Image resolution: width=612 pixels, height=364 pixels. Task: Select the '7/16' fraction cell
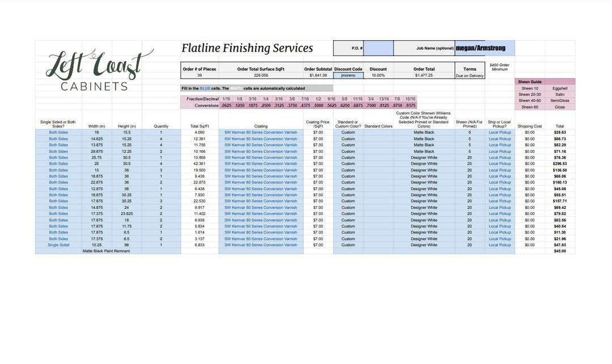[x=305, y=99]
